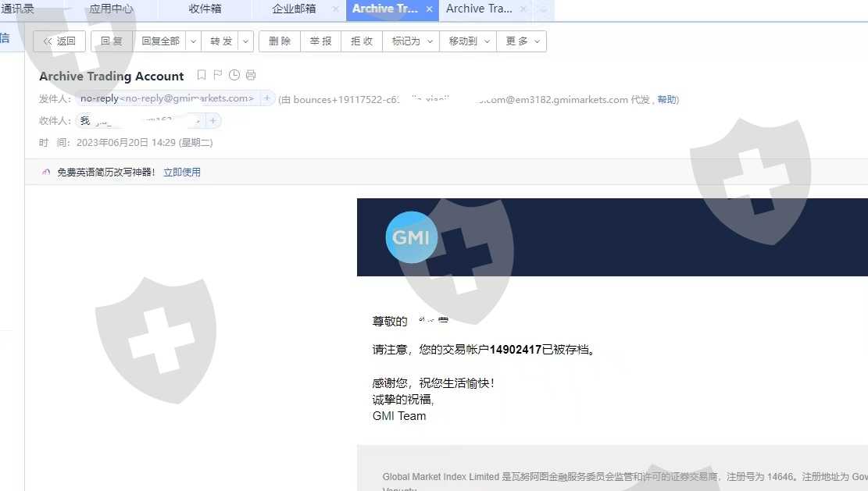Click the resume tool promo icon
The width and height of the screenshot is (868, 491).
click(46, 172)
